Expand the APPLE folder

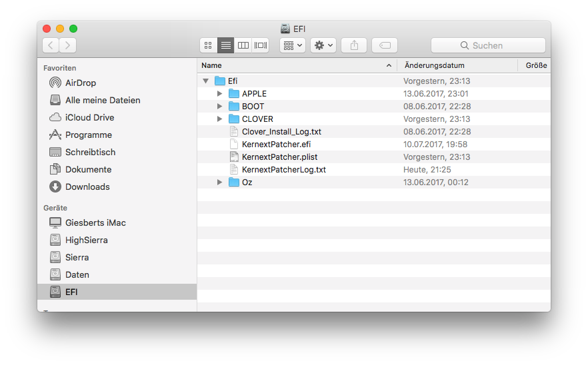[x=220, y=94]
